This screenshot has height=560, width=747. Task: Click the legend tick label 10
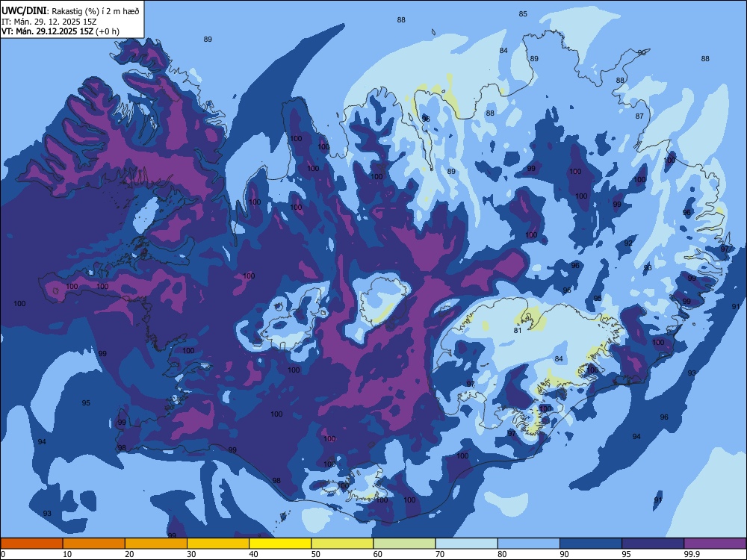[67, 554]
